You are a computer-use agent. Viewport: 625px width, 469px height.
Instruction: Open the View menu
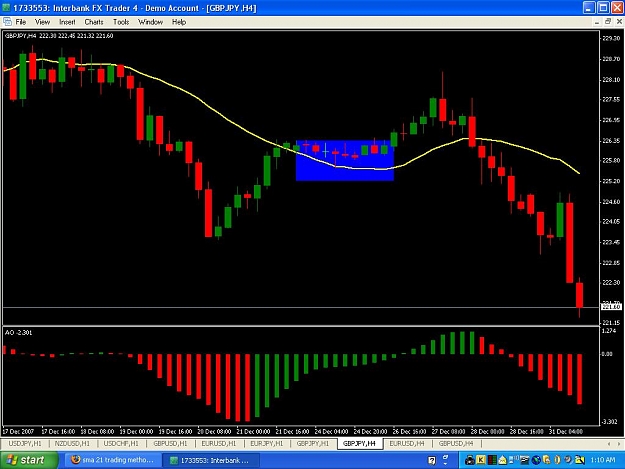click(x=42, y=22)
